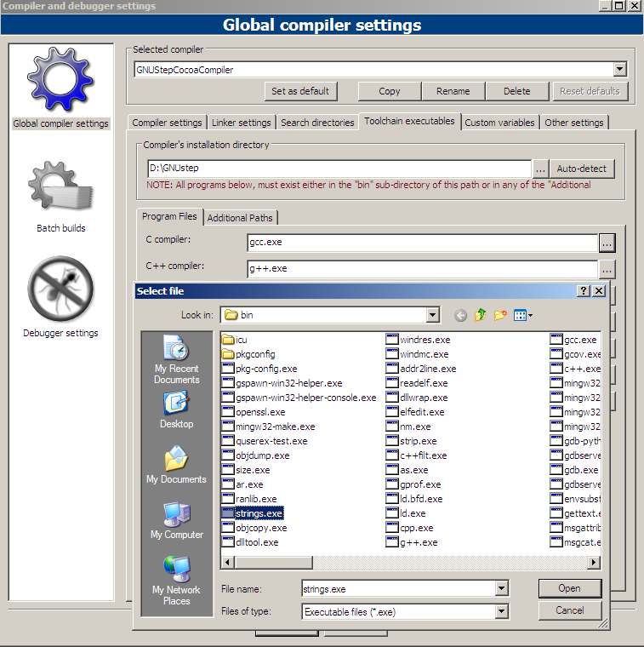Expand the Files of type dropdown

[x=502, y=611]
